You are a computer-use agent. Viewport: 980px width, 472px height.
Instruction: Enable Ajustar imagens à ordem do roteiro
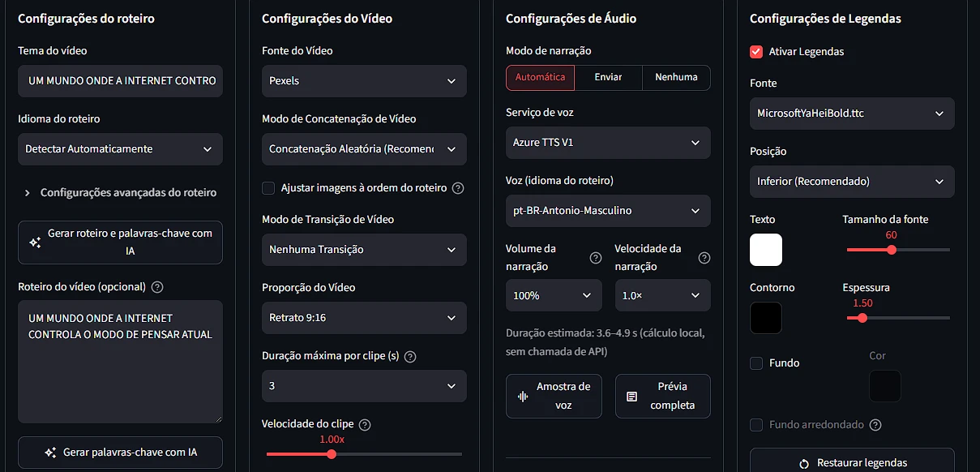(268, 188)
